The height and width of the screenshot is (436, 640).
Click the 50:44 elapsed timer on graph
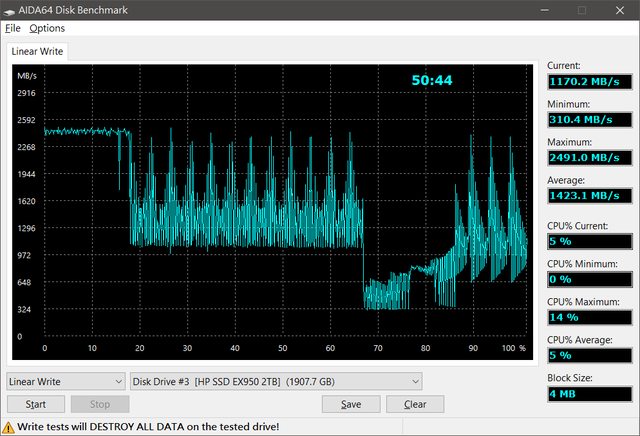[432, 80]
